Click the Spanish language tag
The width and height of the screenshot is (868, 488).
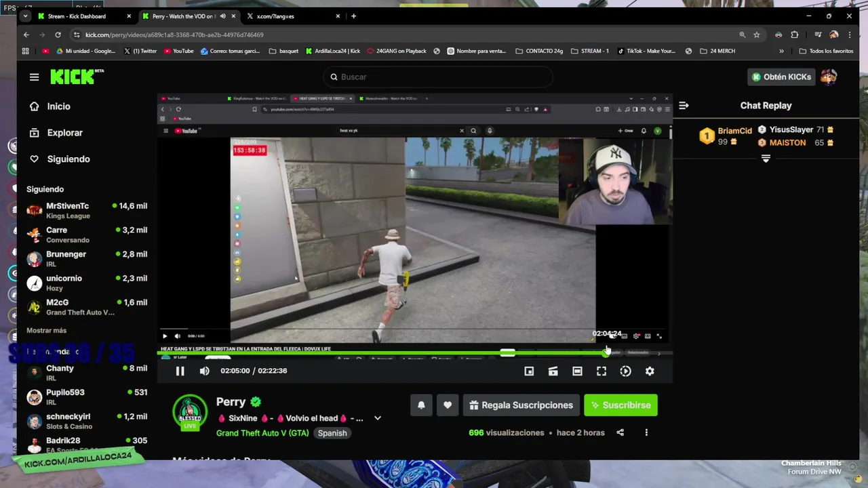coord(332,433)
